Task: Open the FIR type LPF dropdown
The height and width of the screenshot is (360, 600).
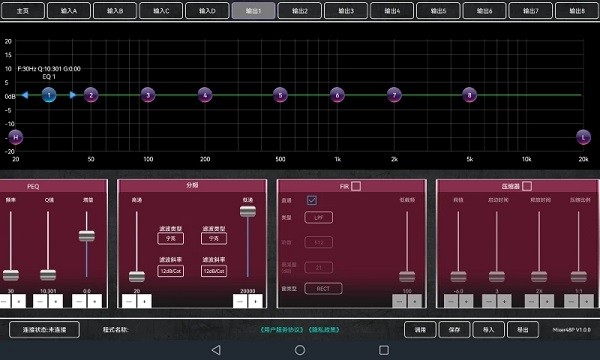Action: coord(319,217)
